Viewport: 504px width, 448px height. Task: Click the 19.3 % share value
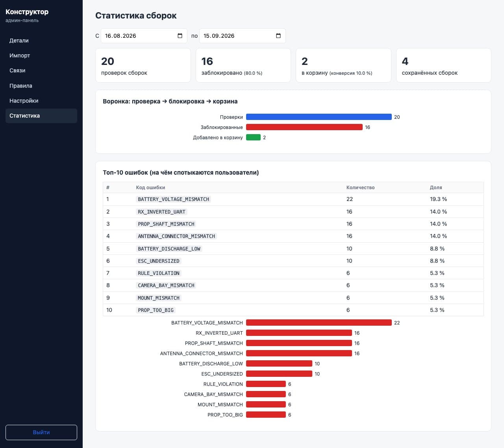(x=438, y=199)
